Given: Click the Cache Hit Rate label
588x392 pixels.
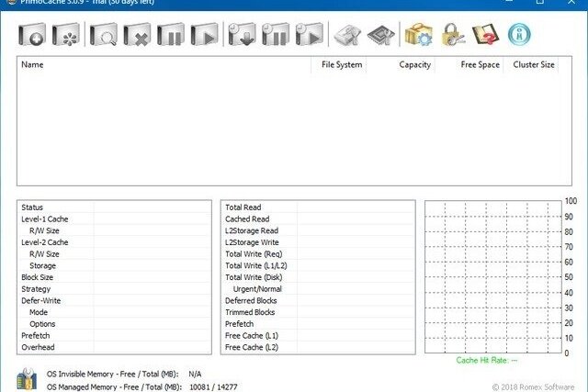Looking at the screenshot, I should 487,360.
